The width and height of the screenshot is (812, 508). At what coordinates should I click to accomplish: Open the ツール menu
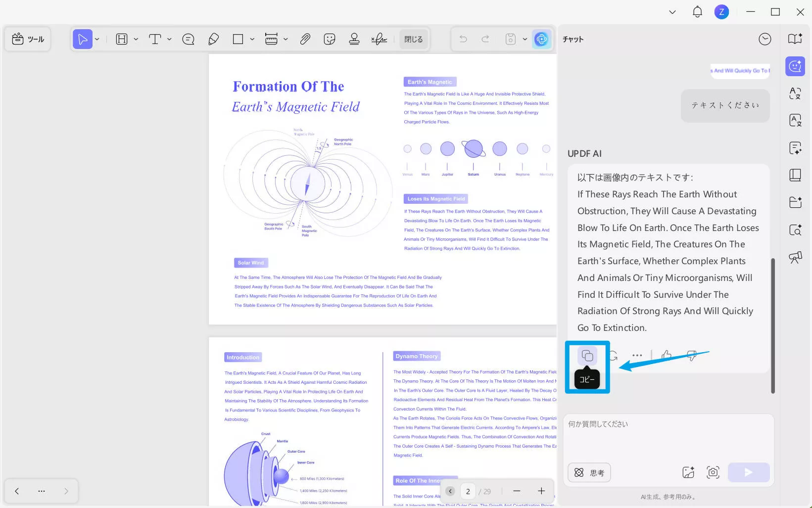(28, 39)
